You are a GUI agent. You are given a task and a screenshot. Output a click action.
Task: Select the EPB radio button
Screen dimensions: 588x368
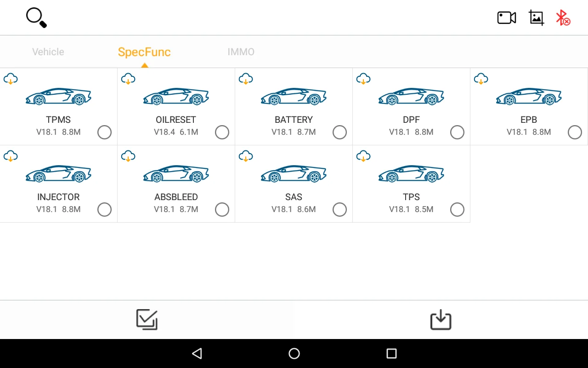(575, 132)
